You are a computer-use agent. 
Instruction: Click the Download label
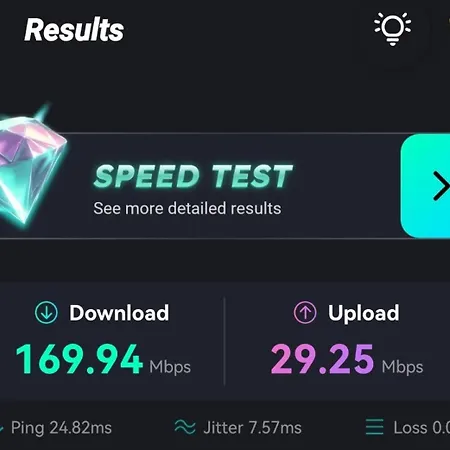119,313
